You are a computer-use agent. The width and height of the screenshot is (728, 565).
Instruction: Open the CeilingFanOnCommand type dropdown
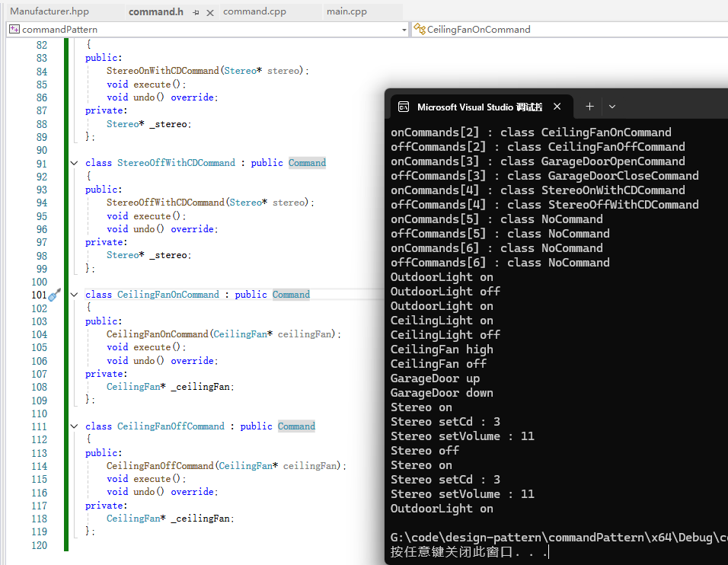[570, 29]
